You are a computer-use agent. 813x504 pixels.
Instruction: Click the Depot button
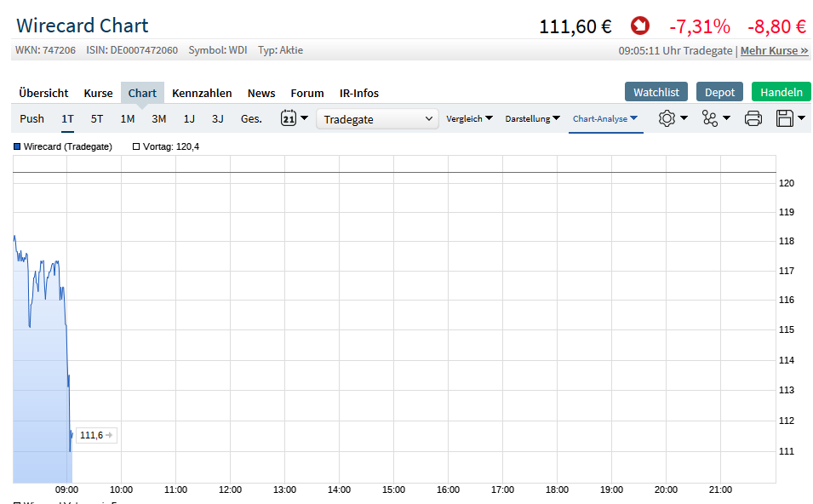point(719,92)
